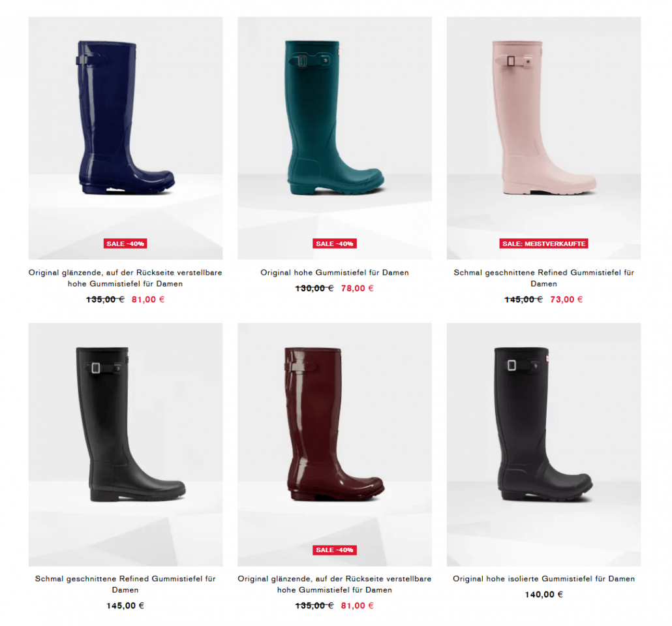The image size is (672, 626).
Task: Open the navy blue glossy boot image
Action: click(125, 138)
